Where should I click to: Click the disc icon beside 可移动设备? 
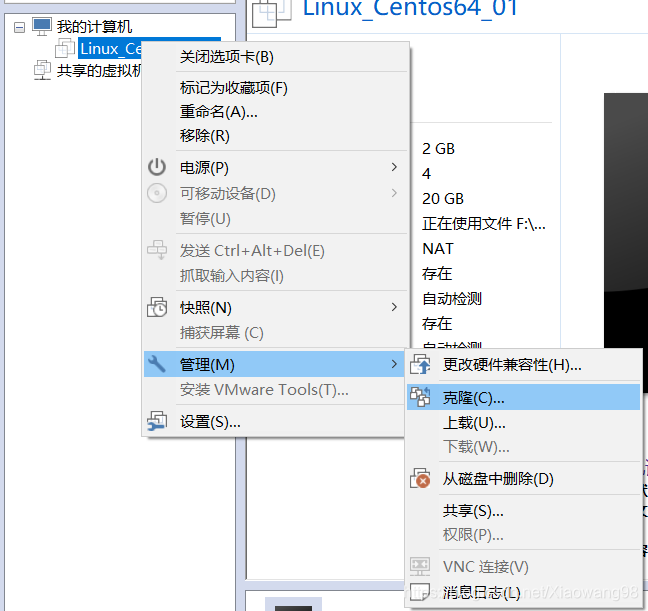point(157,193)
